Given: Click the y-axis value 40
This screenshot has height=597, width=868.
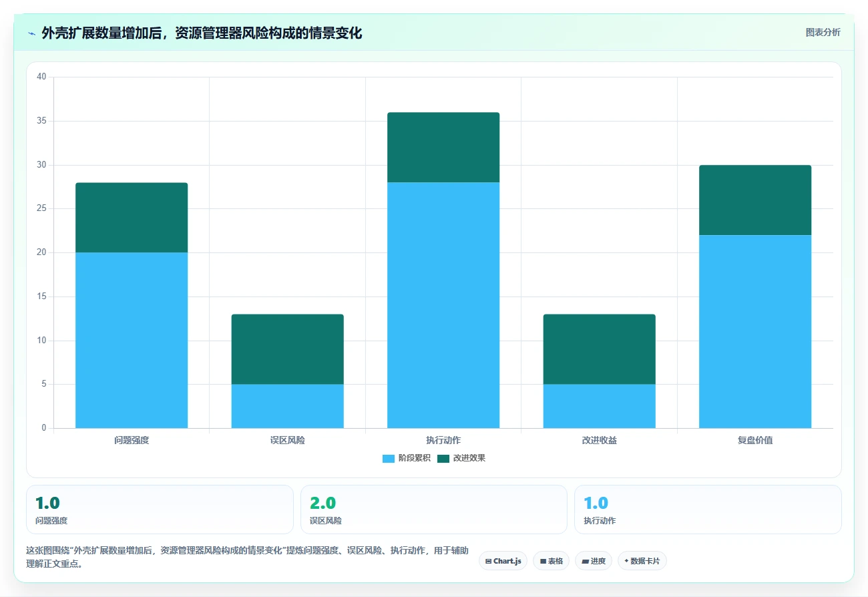Looking at the screenshot, I should coord(41,77).
